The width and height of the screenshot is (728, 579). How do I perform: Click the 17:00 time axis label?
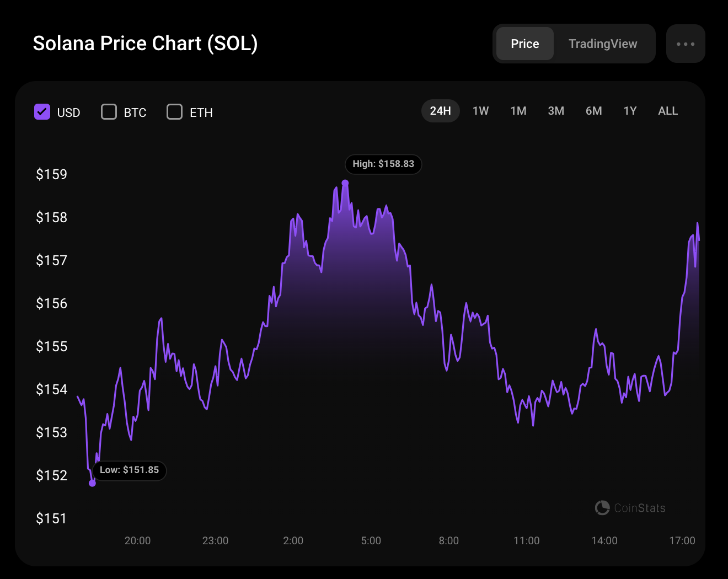[682, 540]
